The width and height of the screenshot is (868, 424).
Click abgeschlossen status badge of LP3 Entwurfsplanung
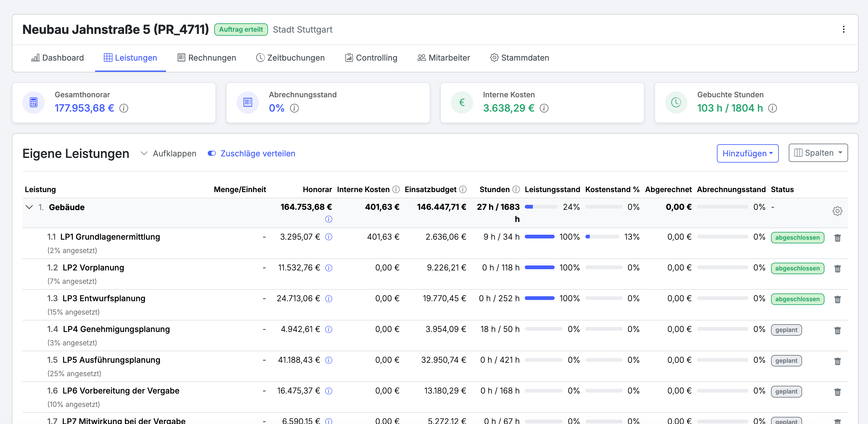(x=797, y=299)
